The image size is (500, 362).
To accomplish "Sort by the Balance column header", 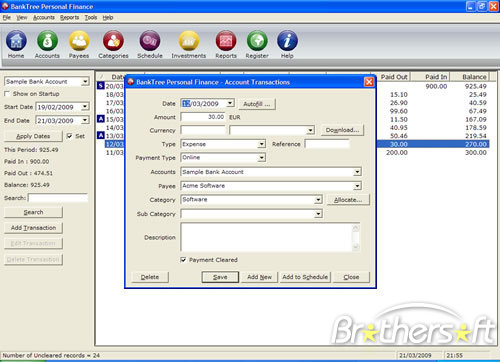I will point(470,77).
